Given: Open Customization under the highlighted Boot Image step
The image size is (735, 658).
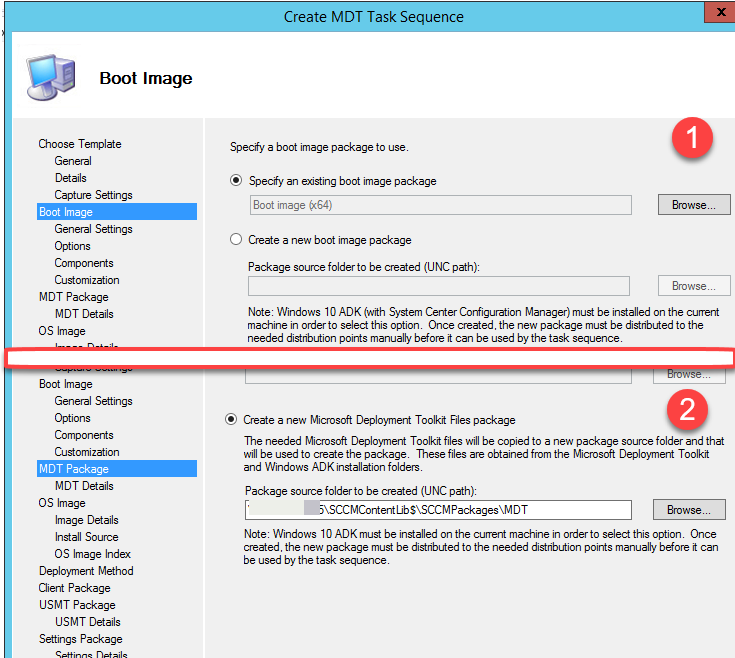Looking at the screenshot, I should tap(87, 280).
